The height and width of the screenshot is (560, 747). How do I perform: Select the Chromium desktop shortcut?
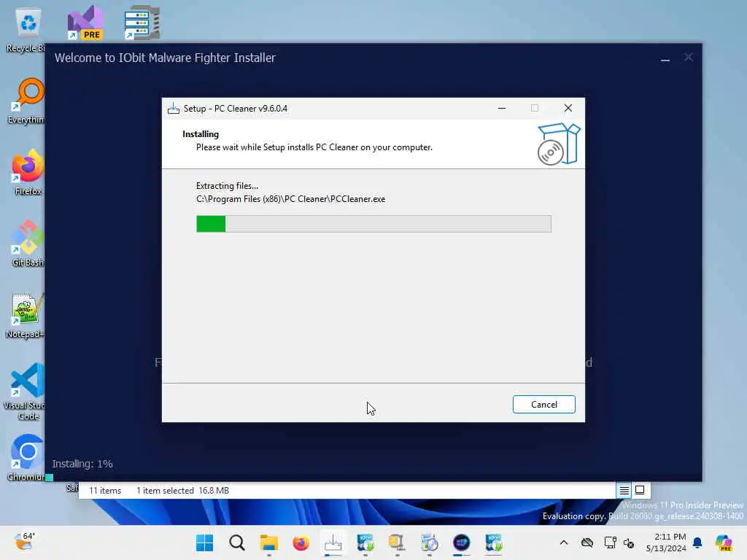click(27, 458)
